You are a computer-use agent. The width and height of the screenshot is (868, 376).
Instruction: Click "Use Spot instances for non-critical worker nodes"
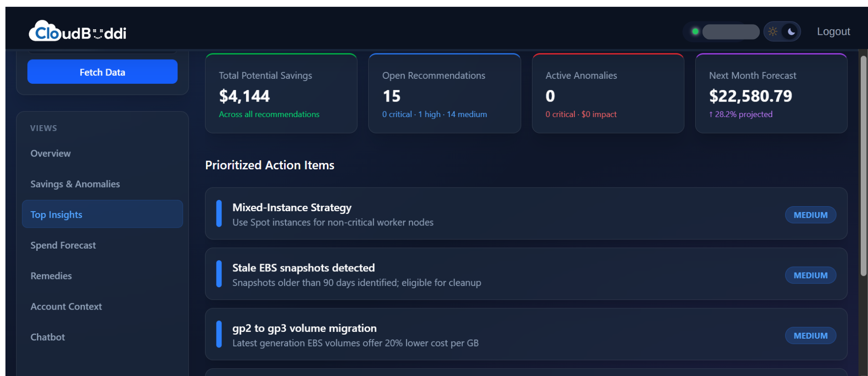pos(333,223)
